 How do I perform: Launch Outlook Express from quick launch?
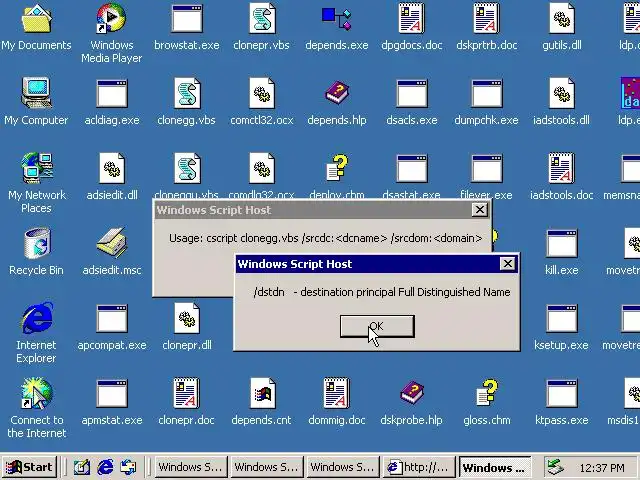tap(128, 467)
